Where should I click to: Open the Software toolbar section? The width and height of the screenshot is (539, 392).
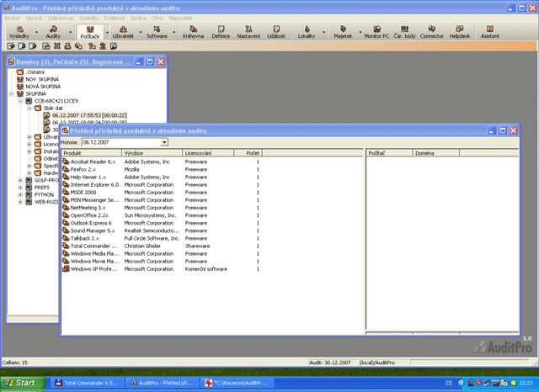(x=157, y=32)
